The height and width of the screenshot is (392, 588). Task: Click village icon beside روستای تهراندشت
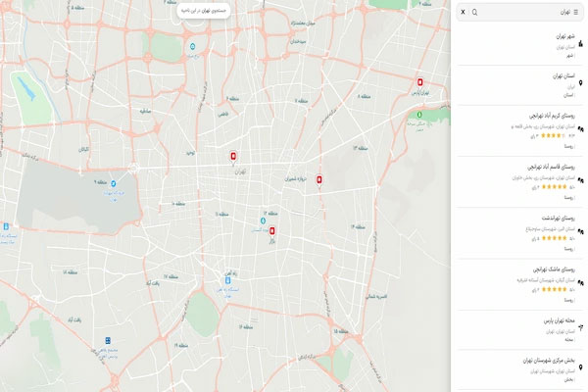tap(580, 232)
